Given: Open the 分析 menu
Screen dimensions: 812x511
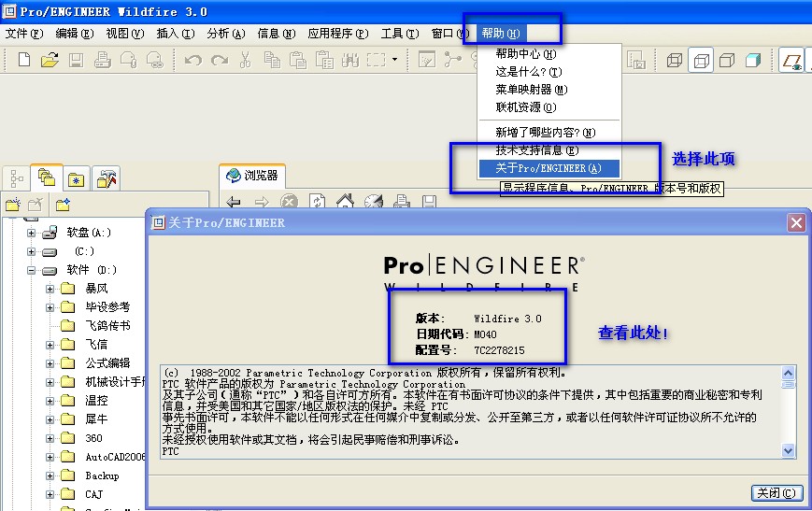Looking at the screenshot, I should pos(226,34).
